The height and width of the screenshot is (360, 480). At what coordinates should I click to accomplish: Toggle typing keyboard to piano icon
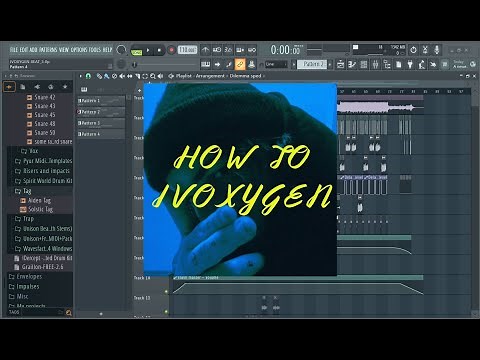point(206,64)
